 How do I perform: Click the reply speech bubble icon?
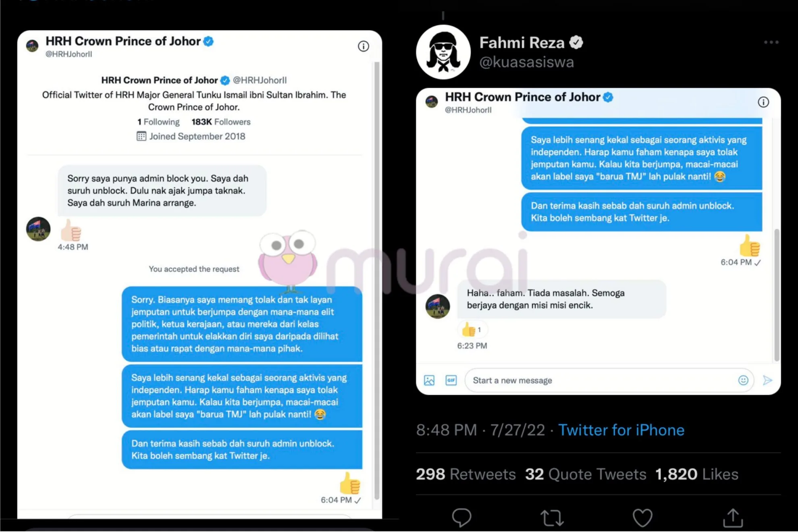tap(461, 517)
